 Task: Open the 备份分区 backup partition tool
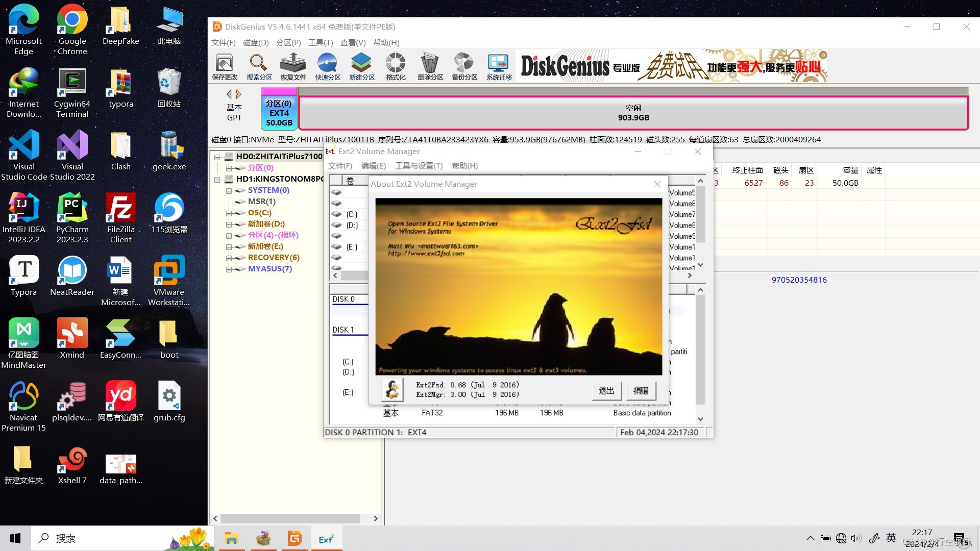click(x=464, y=67)
